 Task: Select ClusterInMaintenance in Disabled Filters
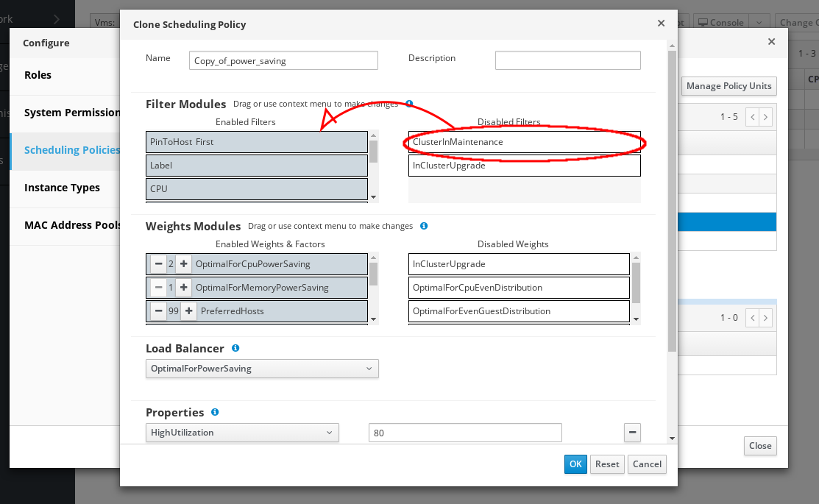(x=524, y=142)
